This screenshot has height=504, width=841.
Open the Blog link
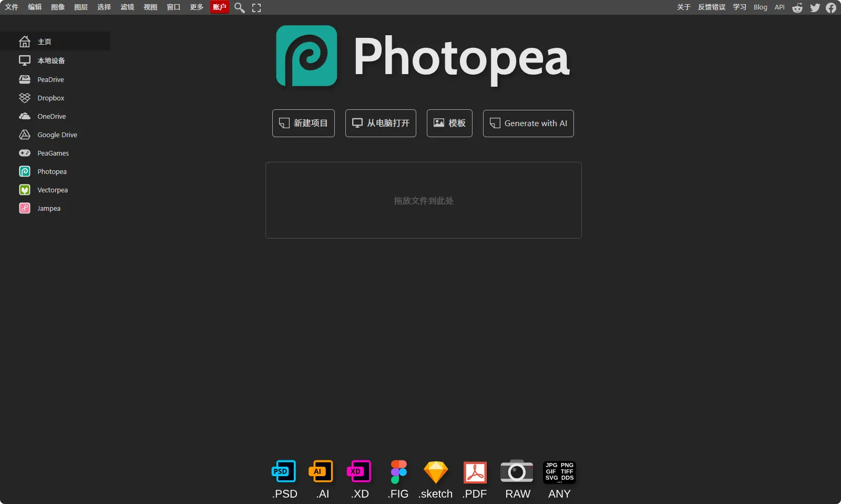point(760,7)
